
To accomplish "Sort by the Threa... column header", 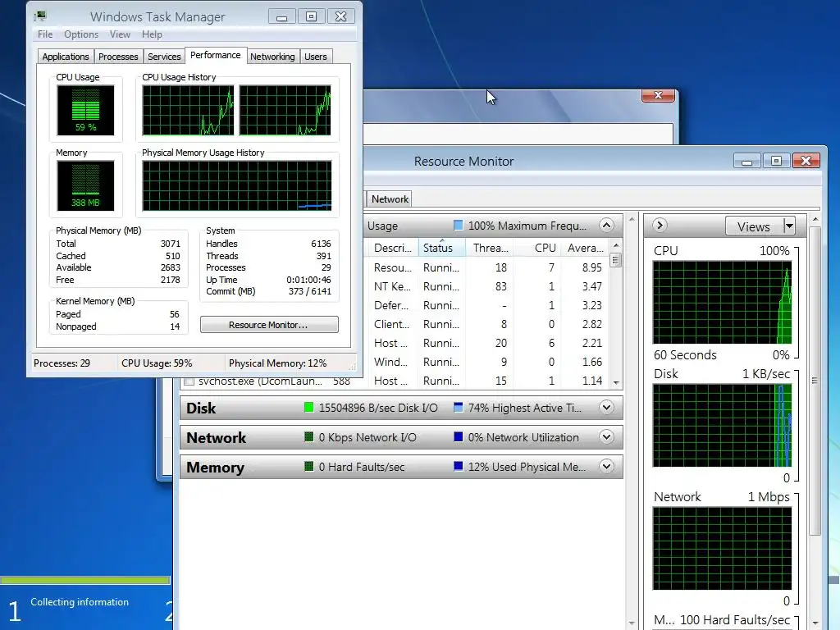I will [491, 248].
